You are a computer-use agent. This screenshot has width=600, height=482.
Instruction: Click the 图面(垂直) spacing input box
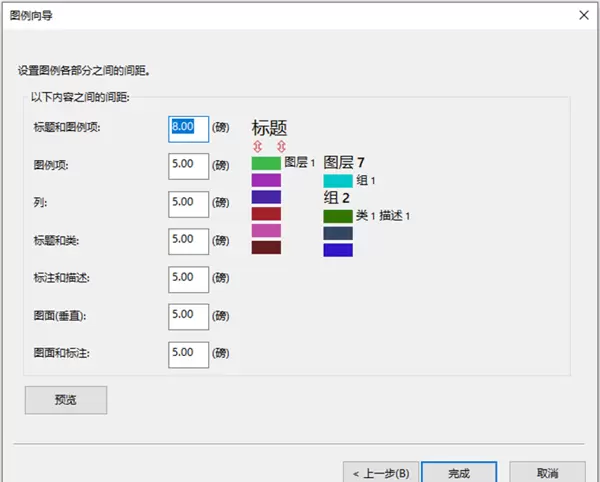pos(188,315)
